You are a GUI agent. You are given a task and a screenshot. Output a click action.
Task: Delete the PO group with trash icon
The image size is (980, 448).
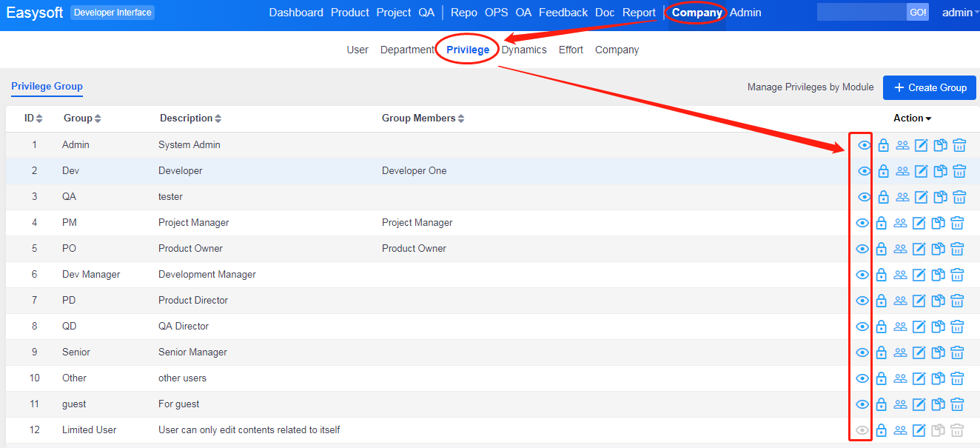click(x=957, y=249)
